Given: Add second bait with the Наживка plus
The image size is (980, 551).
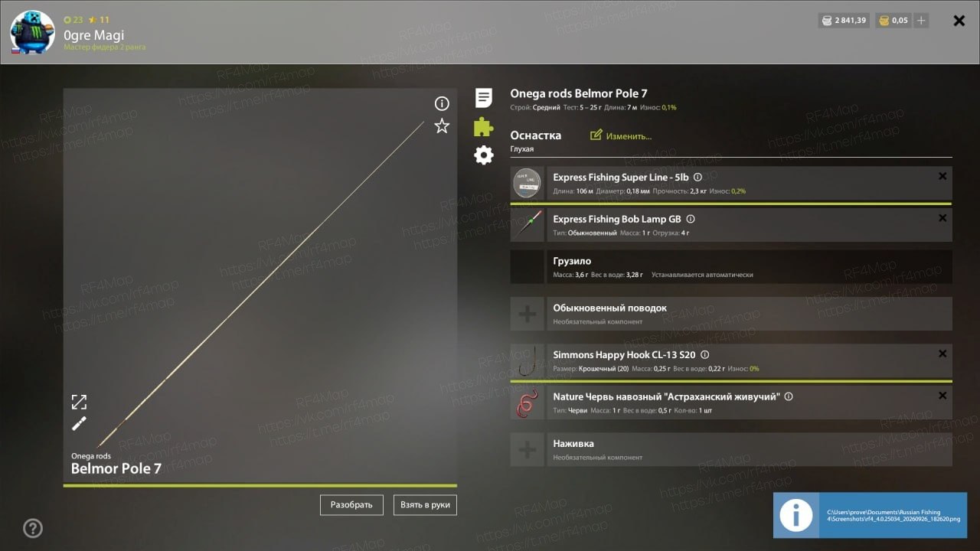Looking at the screenshot, I should 527,450.
